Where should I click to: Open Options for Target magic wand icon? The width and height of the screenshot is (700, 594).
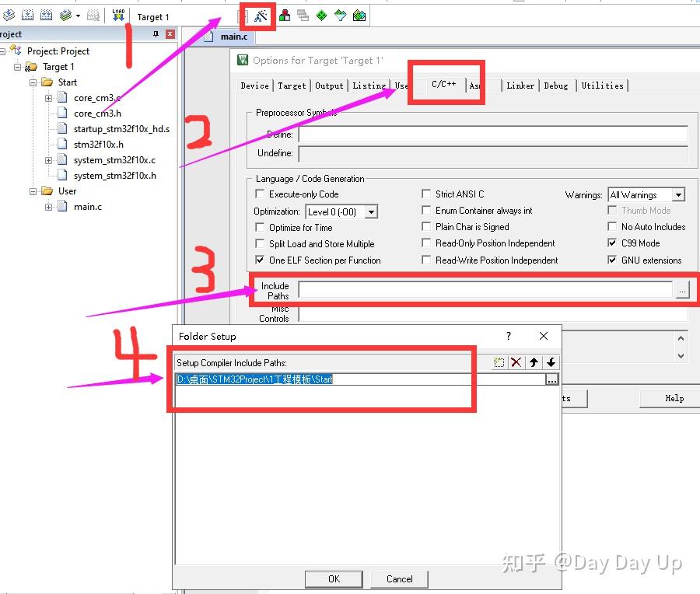point(261,16)
